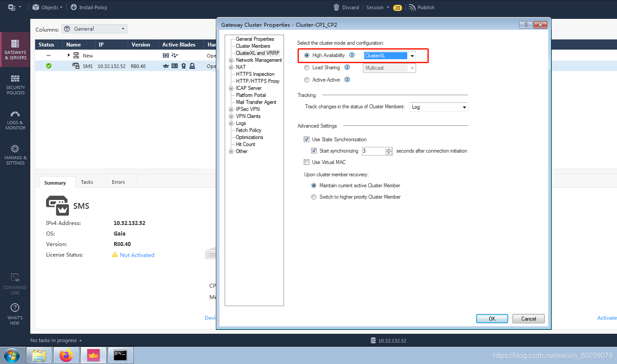Expand the Other tree node
Viewport: 617px width, 364px height.
(231, 151)
